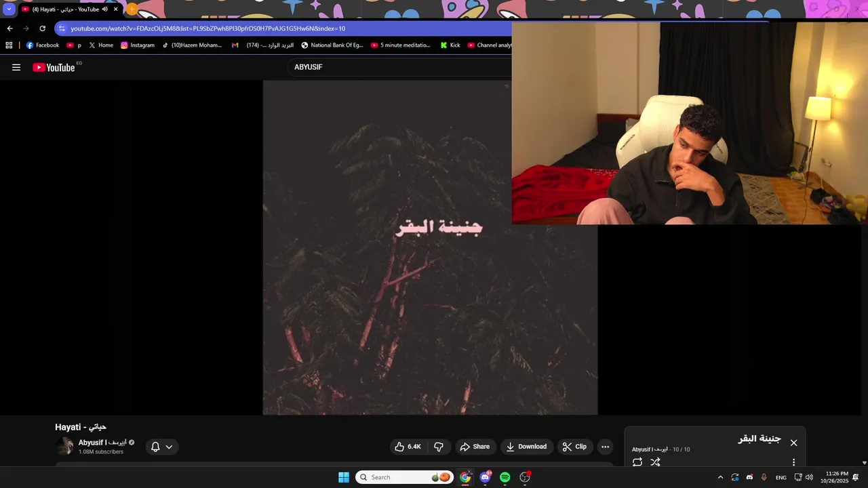The height and width of the screenshot is (488, 868).
Task: Click the video title Hayati - حياتي
Action: 81,427
